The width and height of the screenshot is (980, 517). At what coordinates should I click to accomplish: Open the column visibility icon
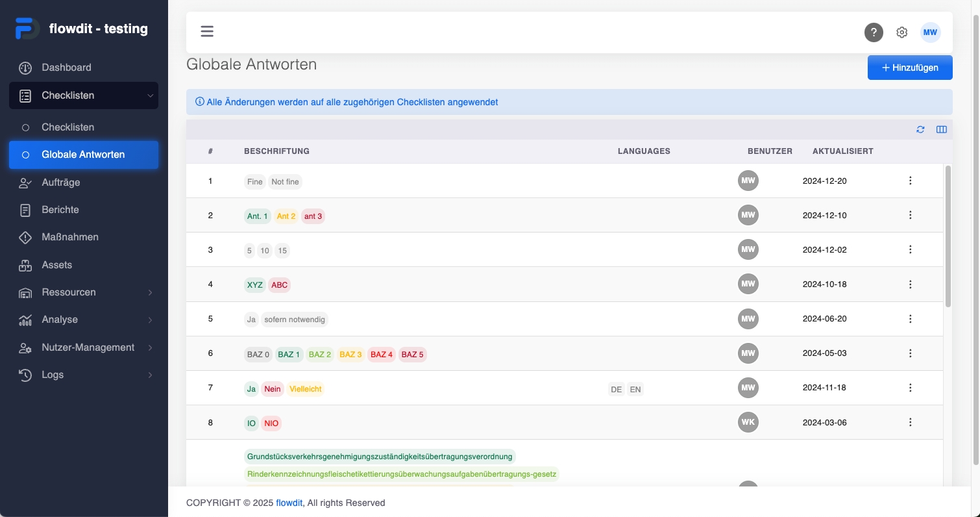click(942, 129)
